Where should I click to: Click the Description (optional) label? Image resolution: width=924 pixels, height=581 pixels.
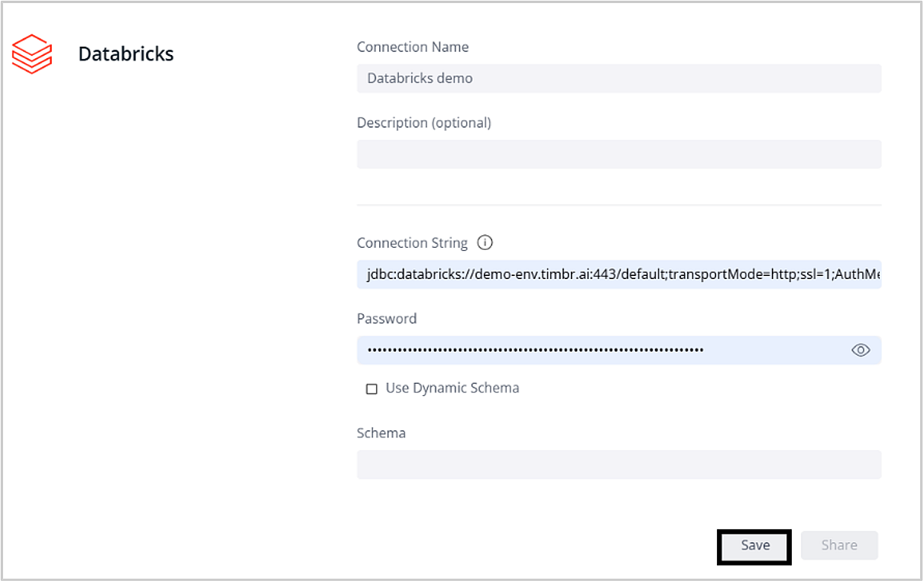click(x=423, y=122)
